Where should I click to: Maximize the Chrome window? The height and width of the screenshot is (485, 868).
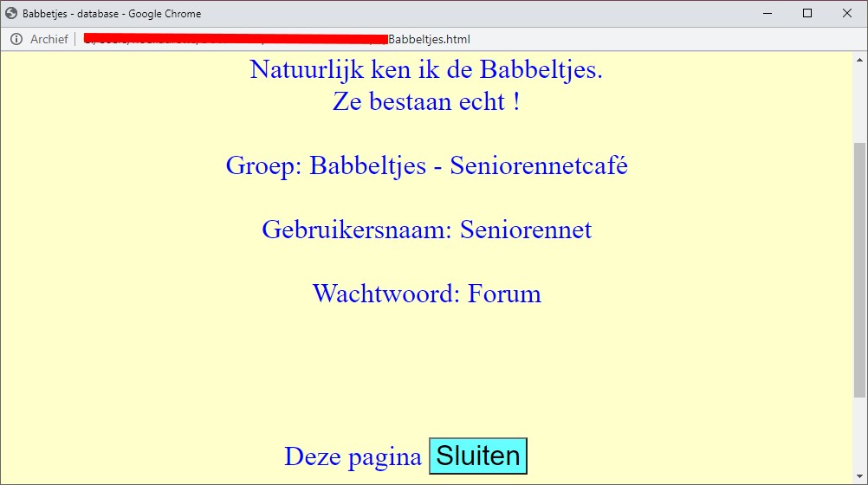pos(807,13)
